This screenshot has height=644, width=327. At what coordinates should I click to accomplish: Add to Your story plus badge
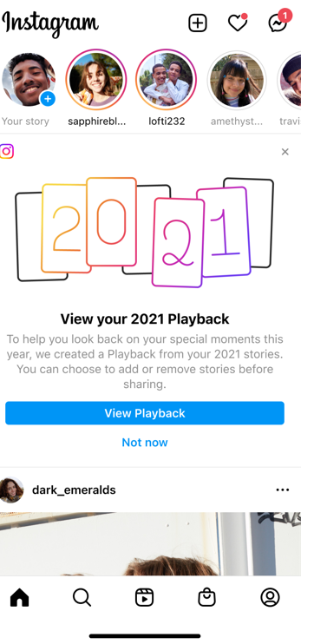(48, 99)
